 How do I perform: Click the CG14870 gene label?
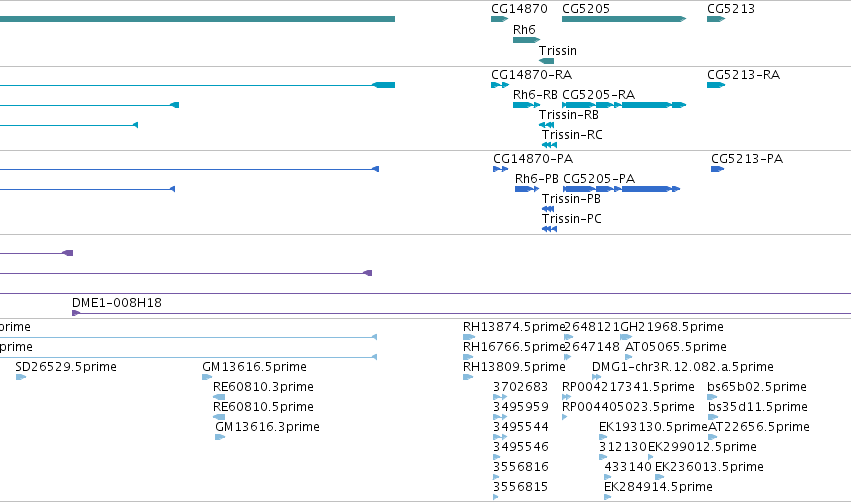click(x=519, y=9)
